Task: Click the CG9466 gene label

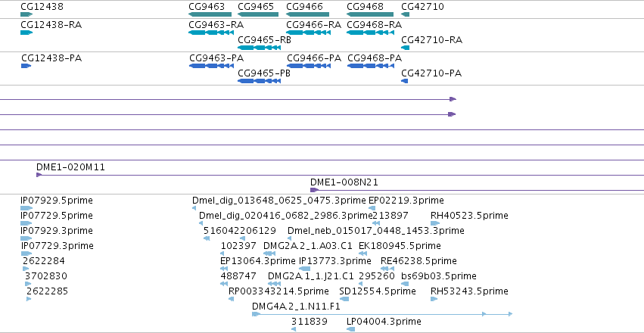Action: coord(304,7)
